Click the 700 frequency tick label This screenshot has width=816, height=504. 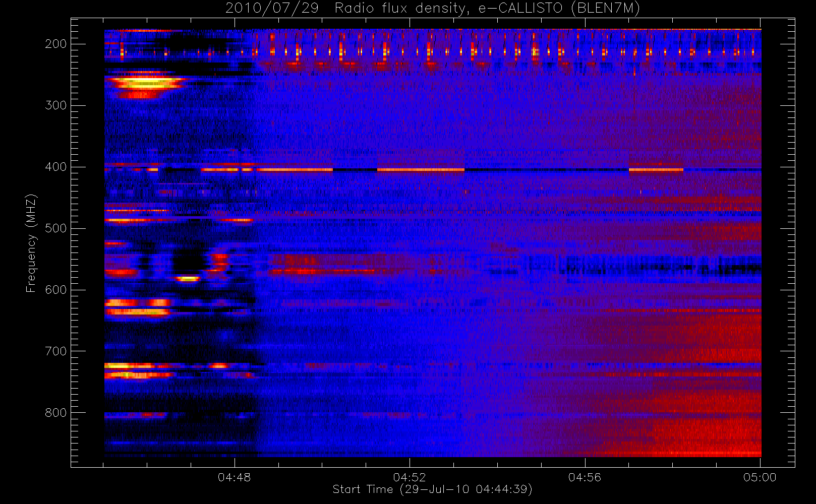[x=56, y=351]
